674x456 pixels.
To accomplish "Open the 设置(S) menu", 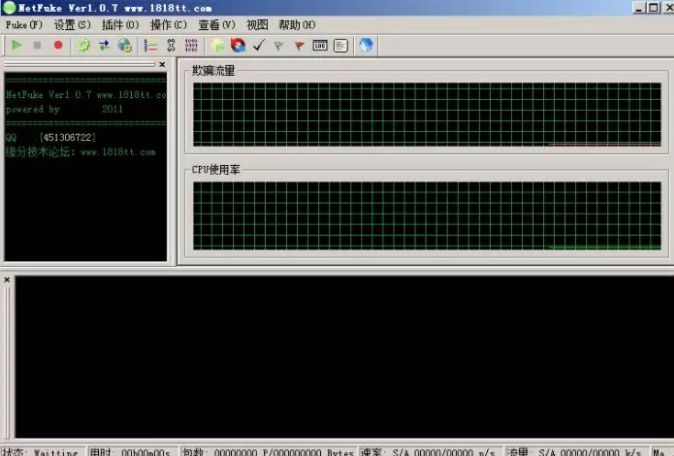I will [72, 25].
